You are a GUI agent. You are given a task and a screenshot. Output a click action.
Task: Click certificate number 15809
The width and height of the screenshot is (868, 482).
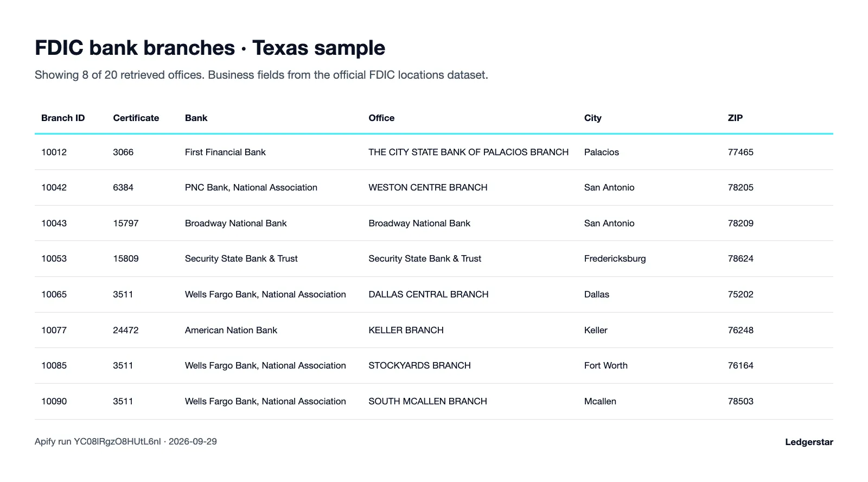click(x=126, y=258)
